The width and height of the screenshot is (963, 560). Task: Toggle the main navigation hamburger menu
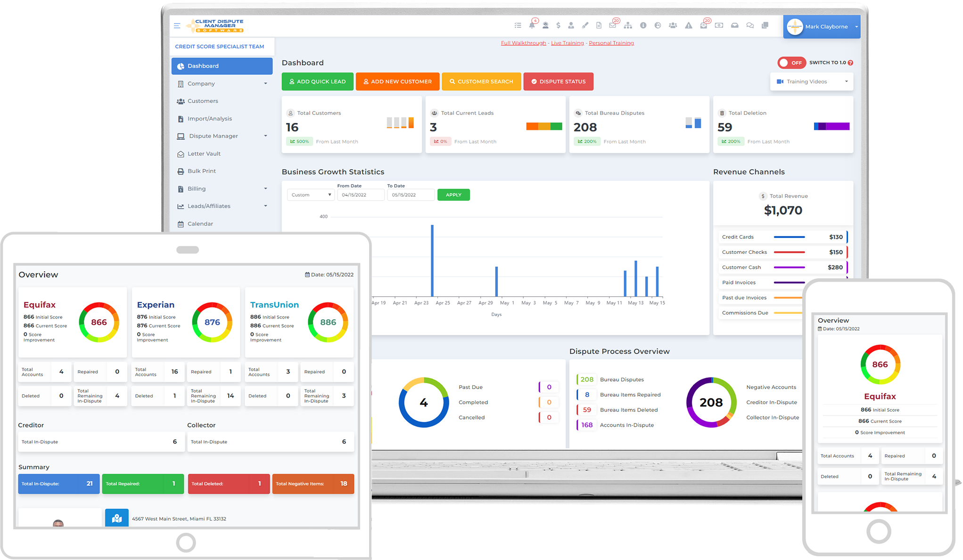tap(177, 25)
